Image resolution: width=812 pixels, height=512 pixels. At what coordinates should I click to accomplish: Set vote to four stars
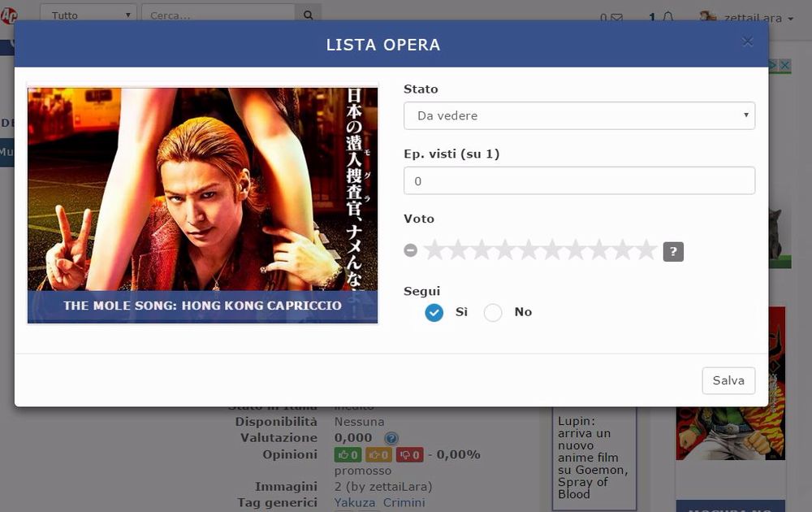(505, 250)
